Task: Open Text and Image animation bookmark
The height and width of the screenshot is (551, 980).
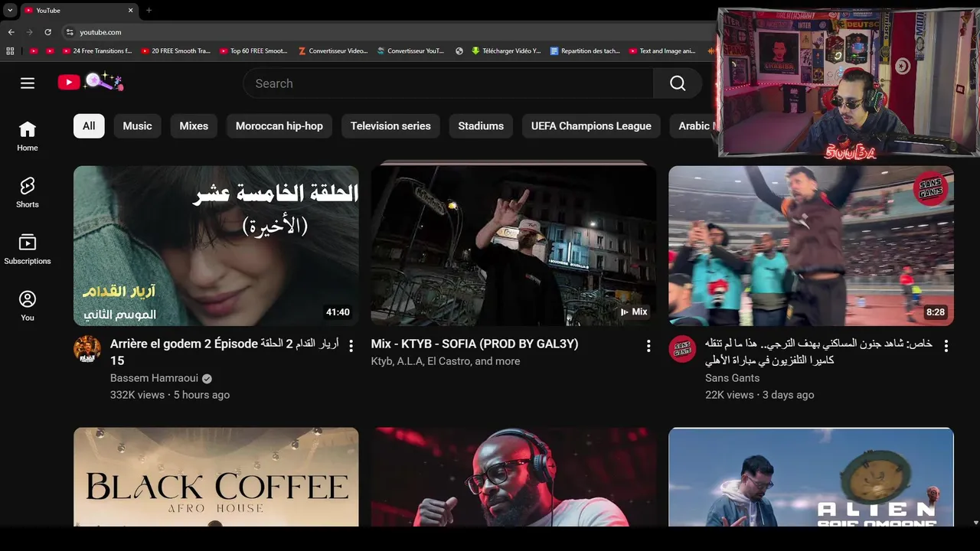Action: pyautogui.click(x=662, y=51)
